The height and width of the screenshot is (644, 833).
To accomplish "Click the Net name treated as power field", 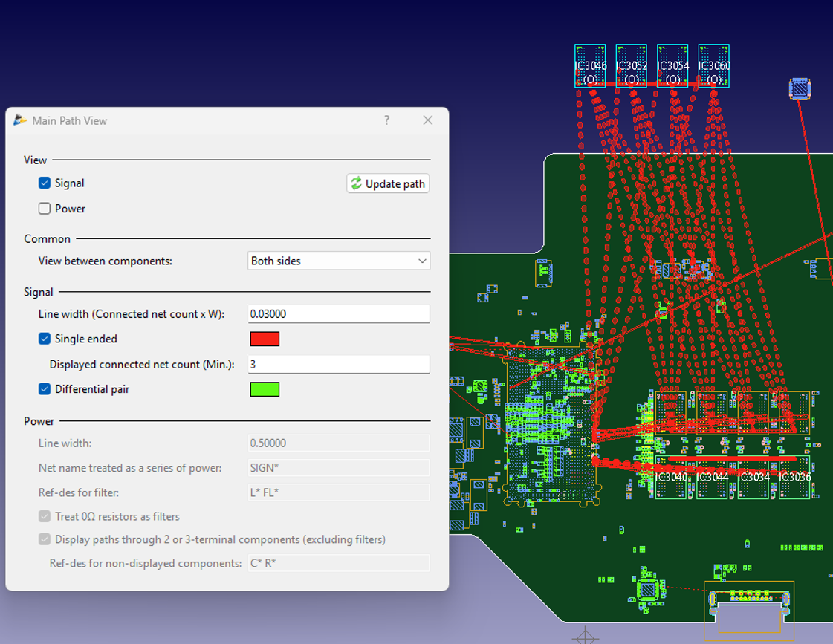I will pos(339,468).
